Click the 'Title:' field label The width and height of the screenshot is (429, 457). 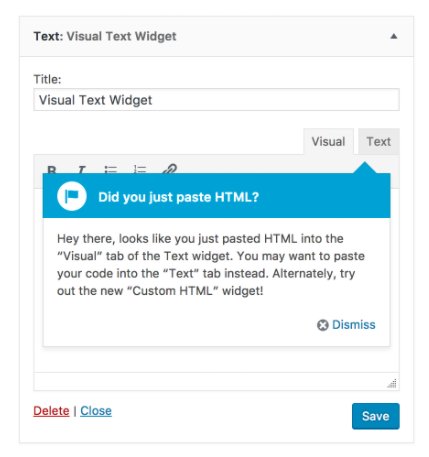tap(47, 79)
